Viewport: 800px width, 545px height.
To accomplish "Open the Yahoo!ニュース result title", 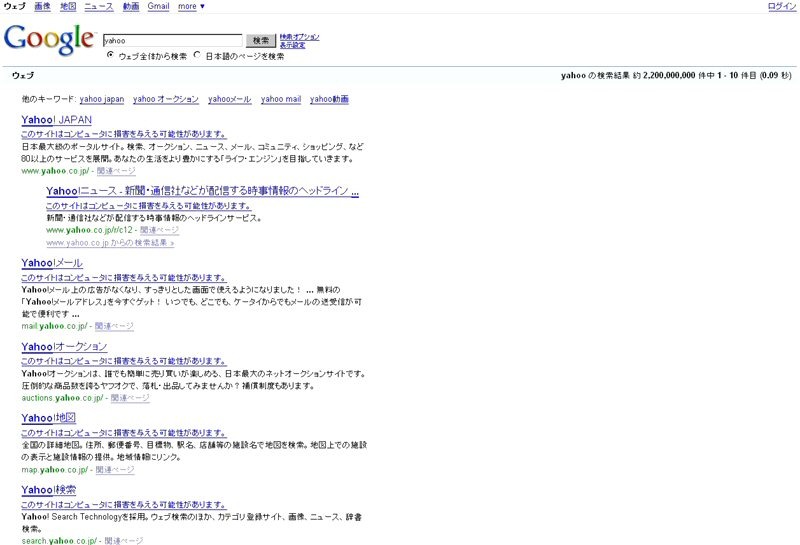I will 203,191.
